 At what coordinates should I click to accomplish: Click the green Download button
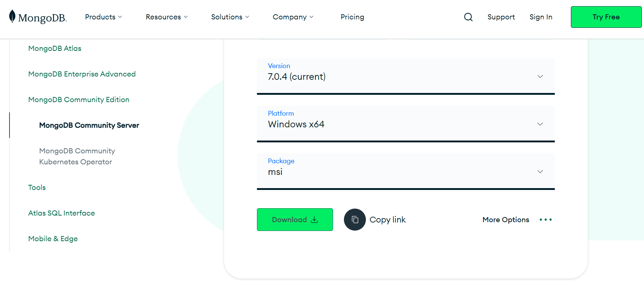tap(295, 220)
